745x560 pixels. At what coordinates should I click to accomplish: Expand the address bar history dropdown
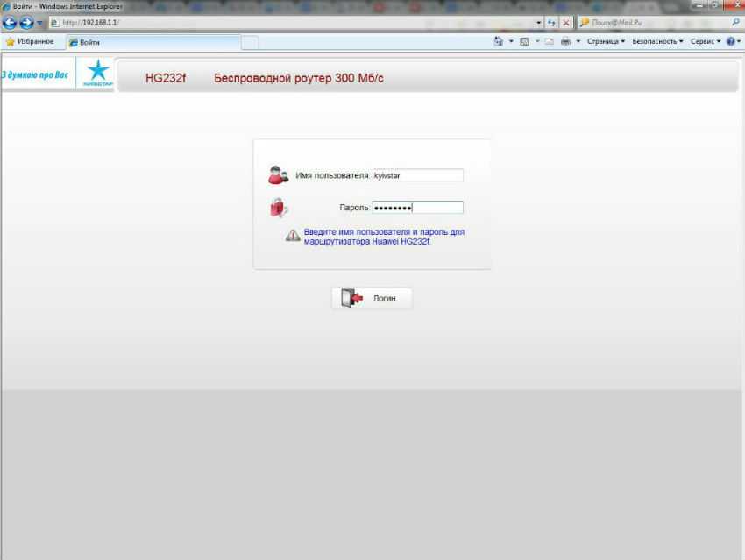pyautogui.click(x=539, y=22)
